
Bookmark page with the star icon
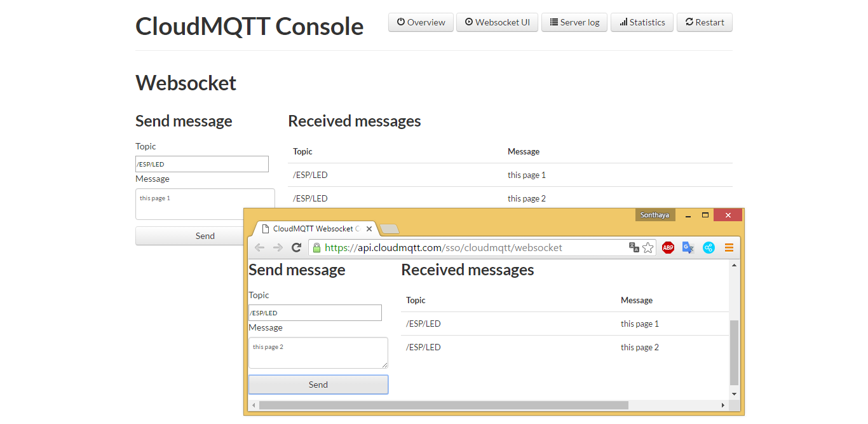click(648, 248)
